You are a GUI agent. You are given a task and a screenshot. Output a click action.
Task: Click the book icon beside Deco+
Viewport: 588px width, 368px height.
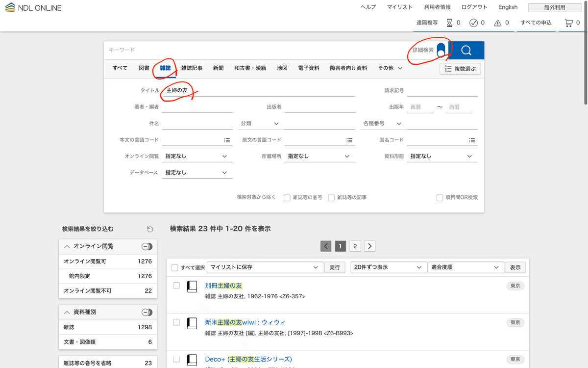click(x=192, y=361)
